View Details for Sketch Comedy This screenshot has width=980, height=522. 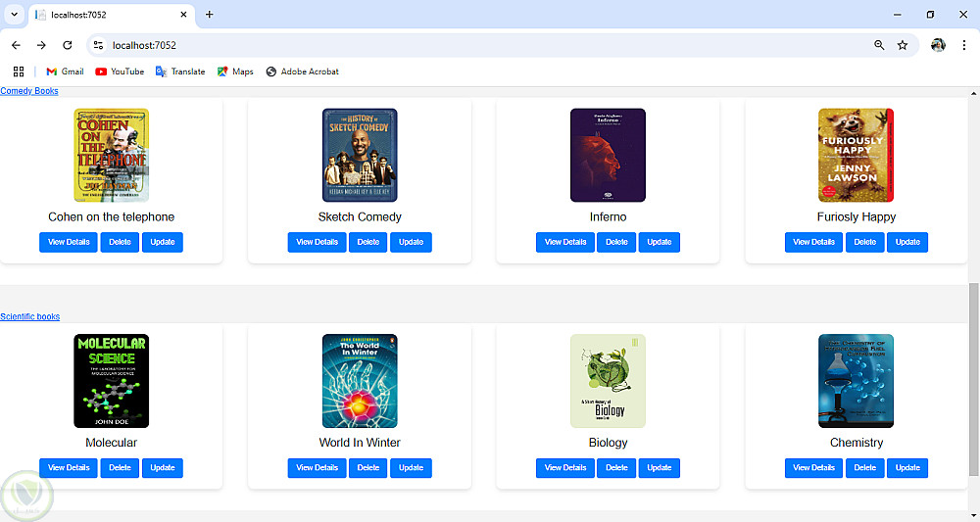click(x=317, y=242)
